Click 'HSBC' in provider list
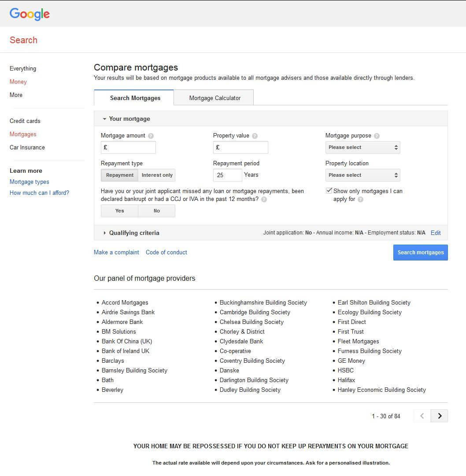This screenshot has height=476, width=466. (x=346, y=371)
